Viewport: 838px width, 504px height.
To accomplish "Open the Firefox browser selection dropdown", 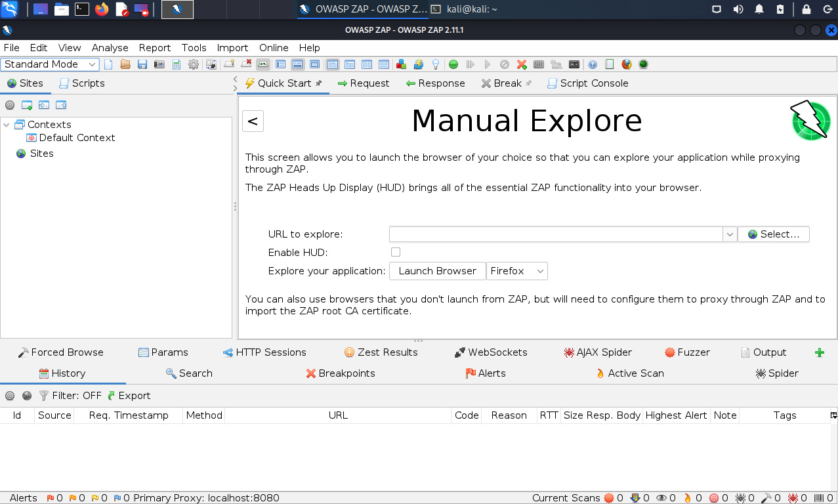I will 516,271.
